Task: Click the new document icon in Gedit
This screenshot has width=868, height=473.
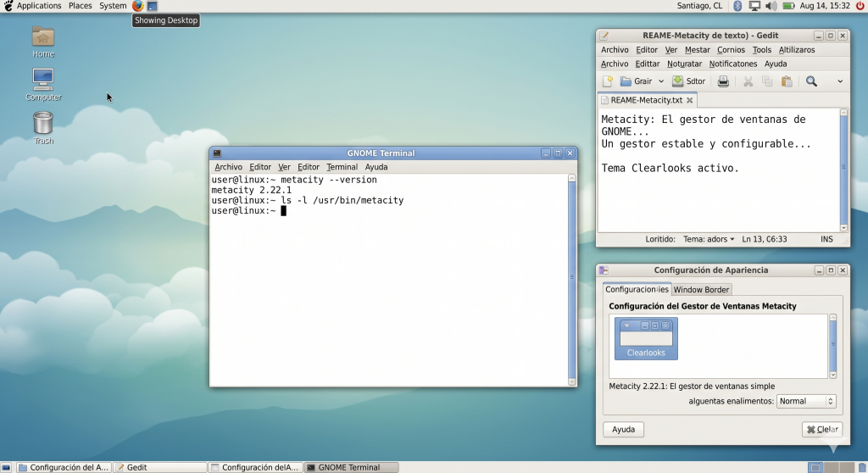Action: pyautogui.click(x=608, y=81)
